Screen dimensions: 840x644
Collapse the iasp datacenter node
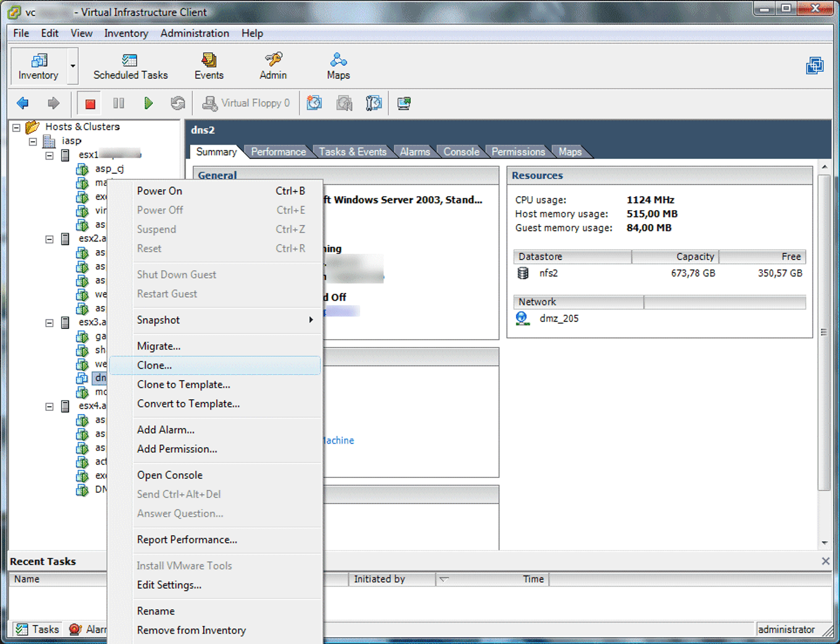pos(33,142)
